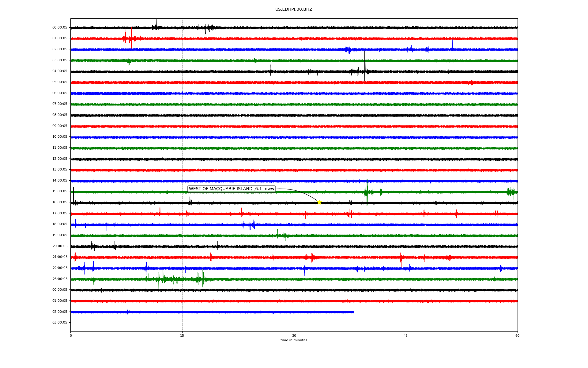
Task: Click the 21:00:05 trace time label
Action: (60, 257)
